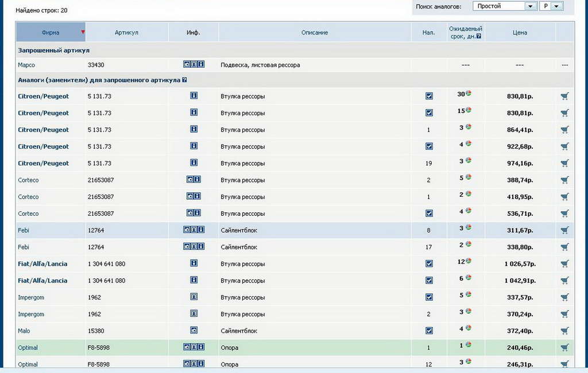The image size is (588, 373).
Task: Click the Нал. column header
Action: [x=428, y=33]
